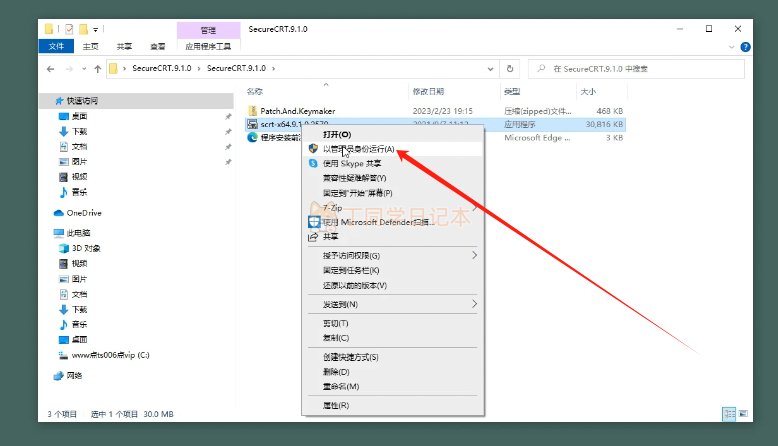Image resolution: width=778 pixels, height=446 pixels.
Task: Click the admin shield icon in context menu
Action: point(313,148)
